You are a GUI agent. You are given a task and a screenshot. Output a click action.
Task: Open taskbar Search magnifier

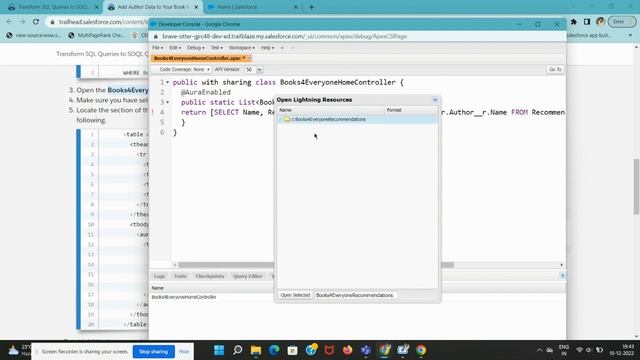238,350
